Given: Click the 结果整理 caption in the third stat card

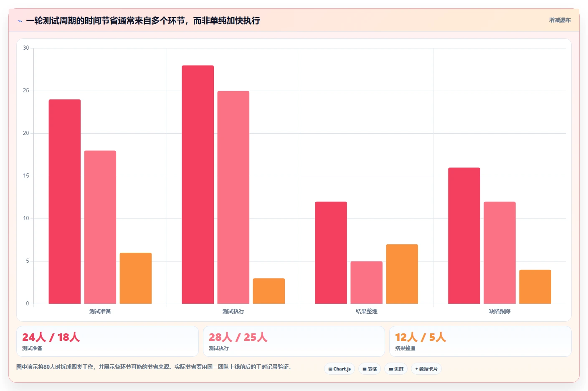Looking at the screenshot, I should pyautogui.click(x=405, y=348).
